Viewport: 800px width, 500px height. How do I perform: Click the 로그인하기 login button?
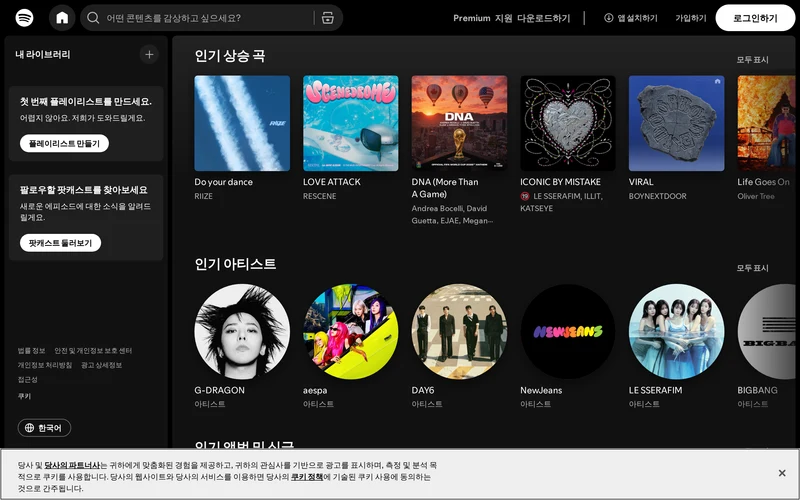point(755,18)
